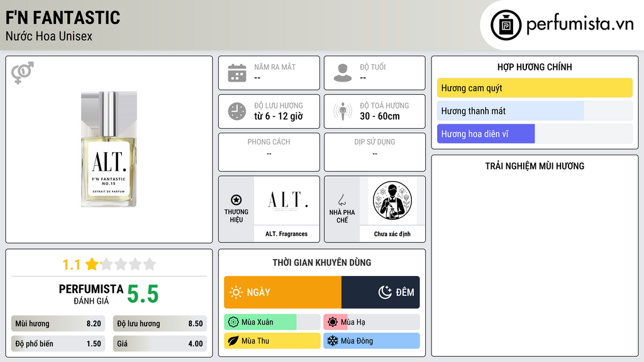644x362 pixels.
Task: Click the Thời gian khuyên dùng heading
Action: (321, 262)
